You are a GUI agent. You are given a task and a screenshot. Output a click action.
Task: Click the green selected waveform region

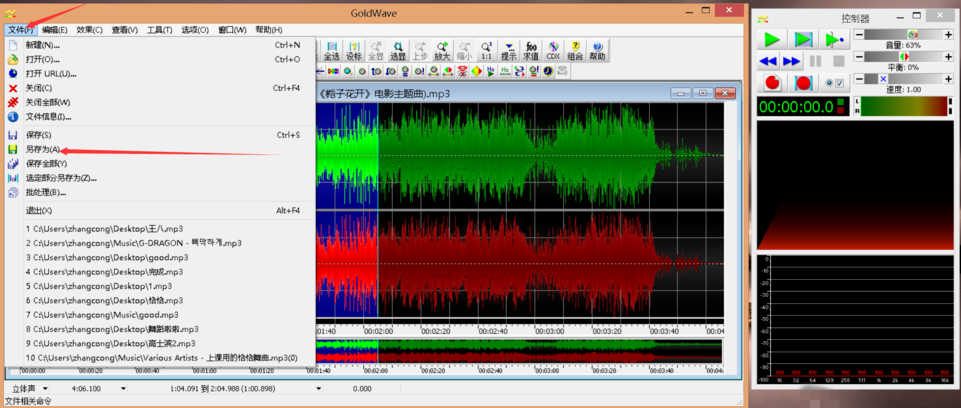coord(346,155)
